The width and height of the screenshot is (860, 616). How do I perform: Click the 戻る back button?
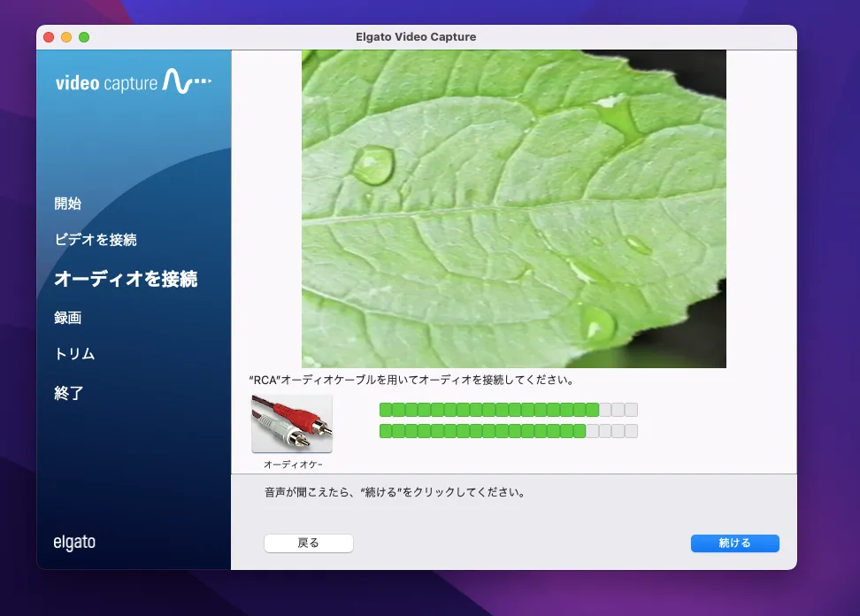(308, 543)
